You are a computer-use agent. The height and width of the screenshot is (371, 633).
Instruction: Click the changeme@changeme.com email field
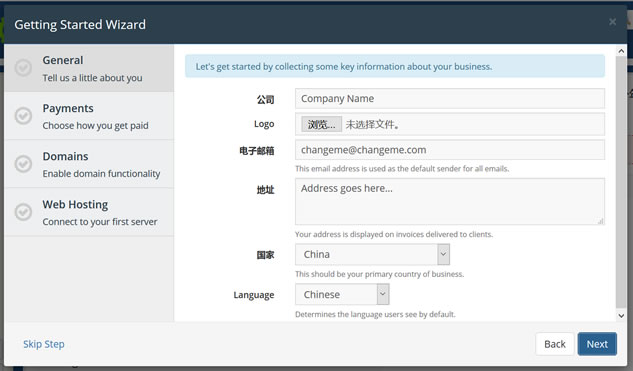(x=450, y=150)
